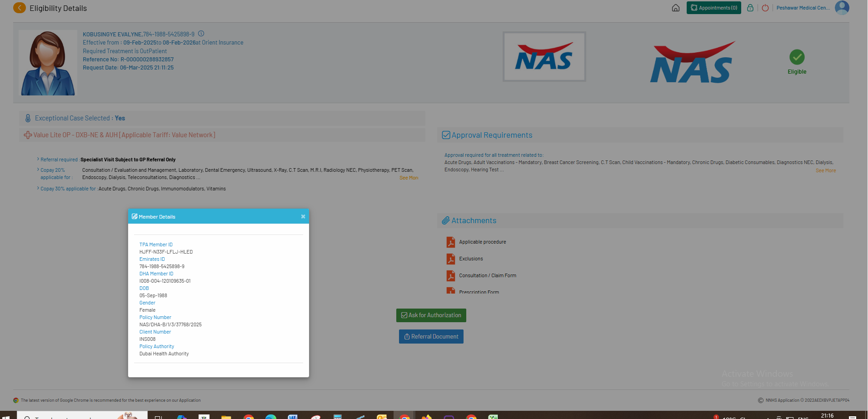Expand the Copay 30% applicable chevron
Viewport: 868px width, 419px height.
38,188
